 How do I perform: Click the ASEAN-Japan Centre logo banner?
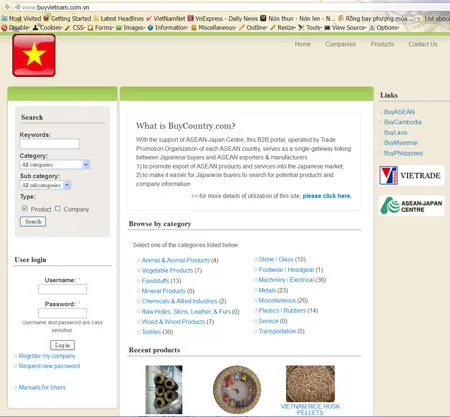pos(412,206)
